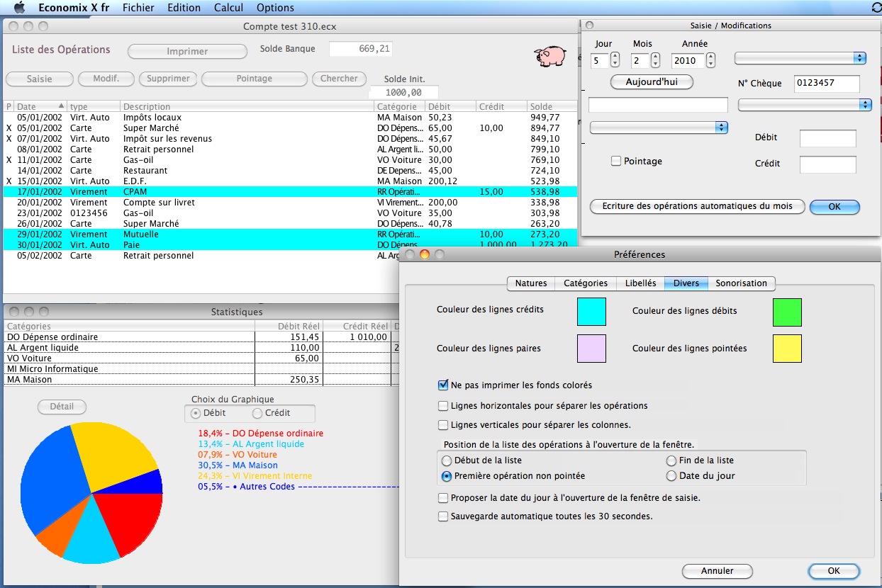Click the Imprimer button
882x588 pixels.
187,52
